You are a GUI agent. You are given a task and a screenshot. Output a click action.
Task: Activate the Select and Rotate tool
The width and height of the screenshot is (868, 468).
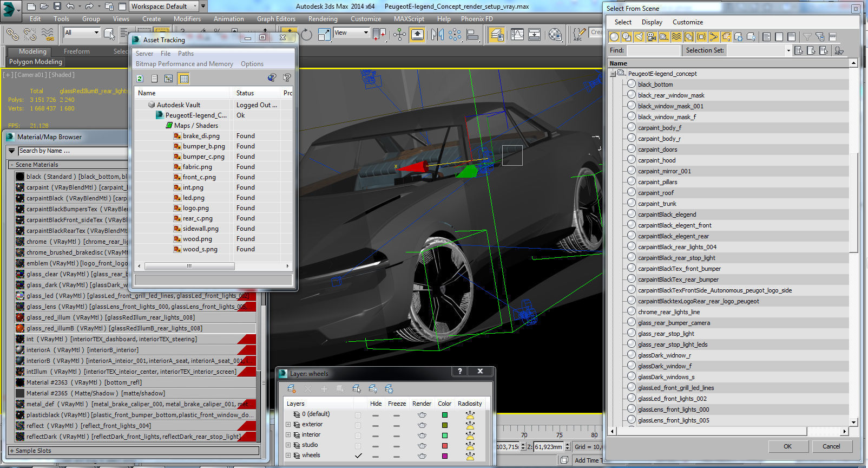pyautogui.click(x=306, y=35)
